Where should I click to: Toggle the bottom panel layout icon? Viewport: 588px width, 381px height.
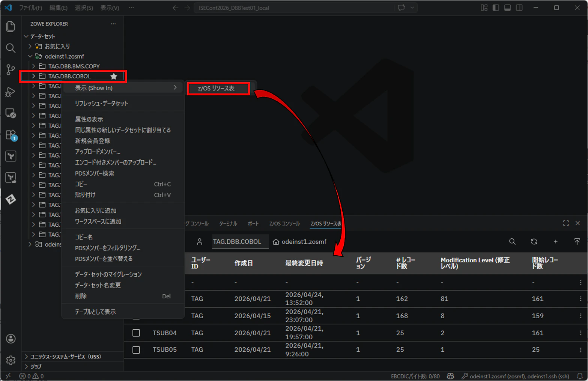tap(507, 8)
